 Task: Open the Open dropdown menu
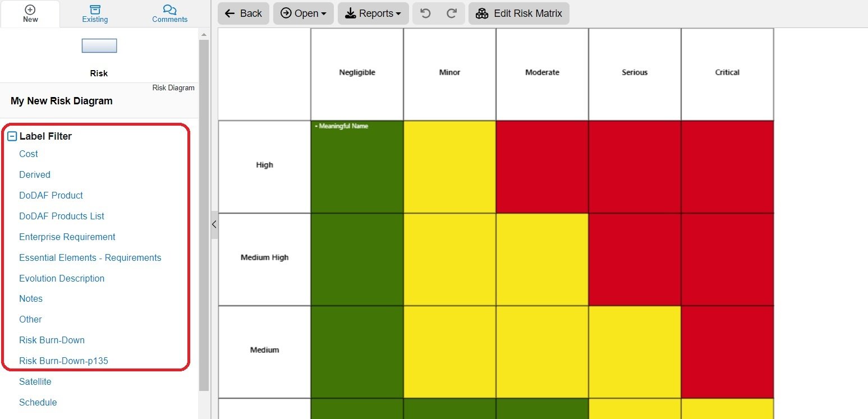point(303,13)
